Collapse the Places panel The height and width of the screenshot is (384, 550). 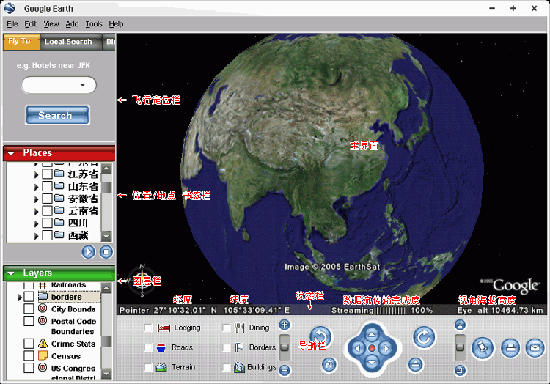(11, 153)
